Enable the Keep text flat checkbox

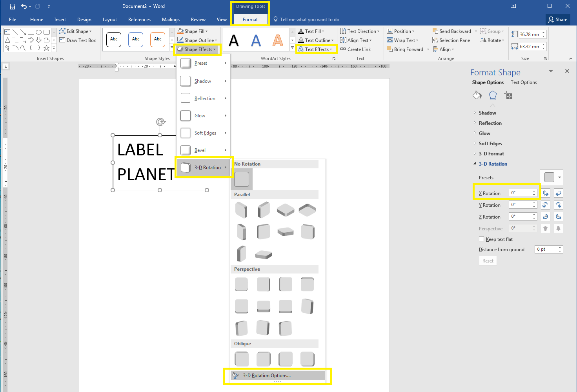(481, 239)
